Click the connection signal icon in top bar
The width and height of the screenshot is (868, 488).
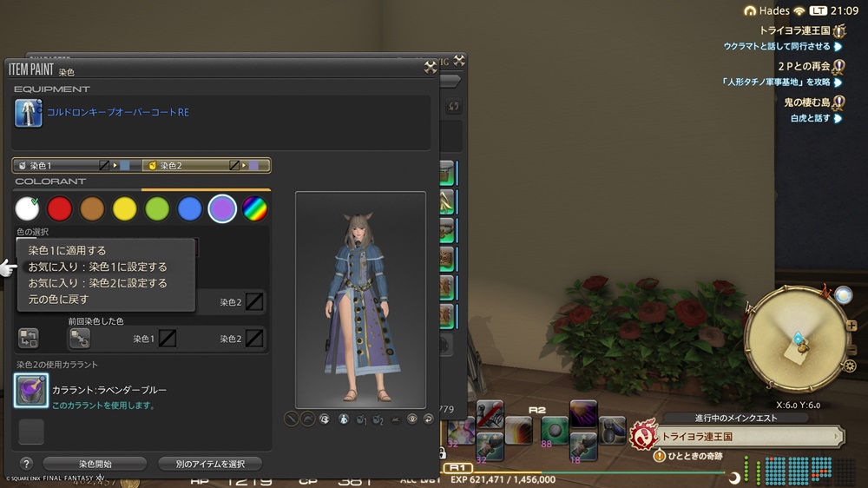pyautogui.click(x=799, y=10)
